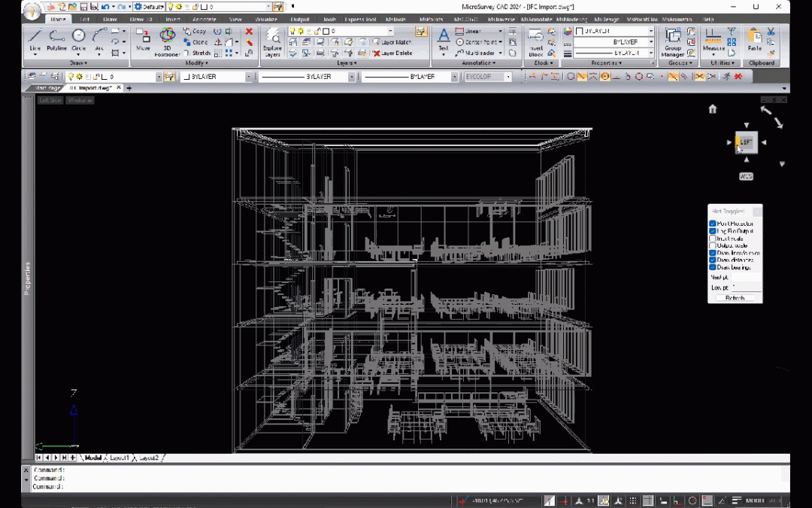Open the Annotate ribbon tab
Screen dimensions: 812x508
click(204, 19)
